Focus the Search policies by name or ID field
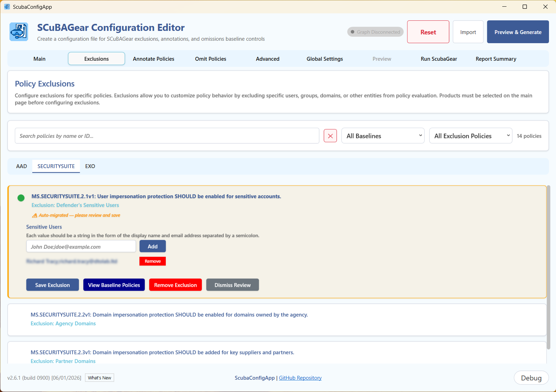 tap(167, 136)
